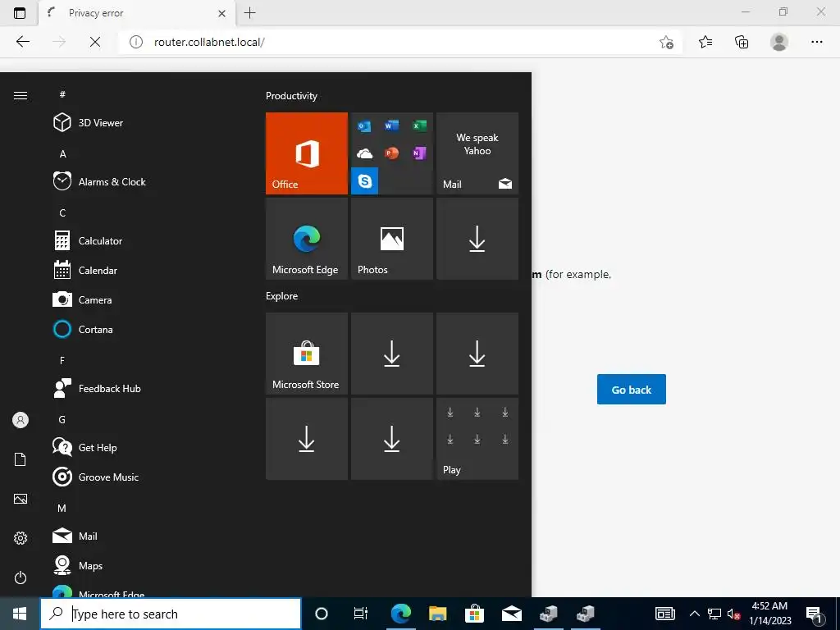The width and height of the screenshot is (840, 630).
Task: Open the Favorites list in Edge
Action: [x=705, y=42]
